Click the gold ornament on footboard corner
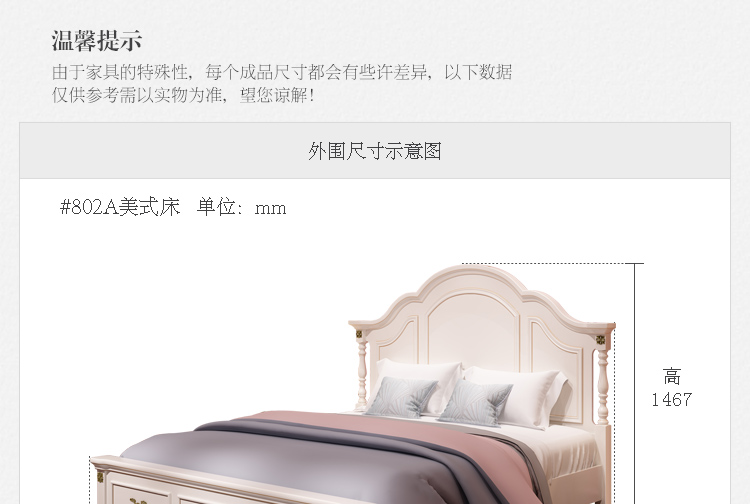750x504 pixels. coord(100,477)
